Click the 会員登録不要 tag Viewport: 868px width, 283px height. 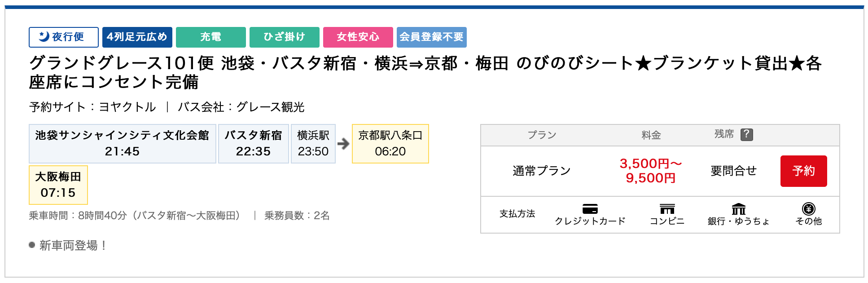tap(431, 37)
